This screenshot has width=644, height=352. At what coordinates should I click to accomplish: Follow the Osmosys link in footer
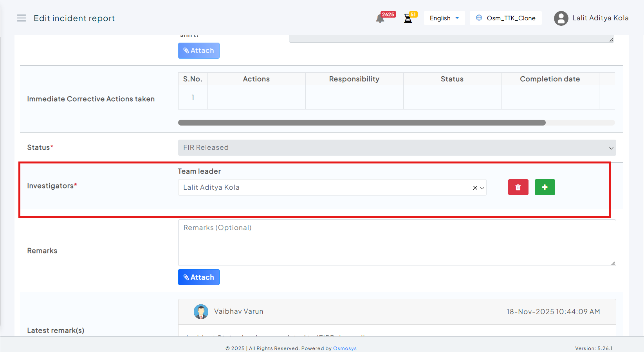tap(345, 348)
